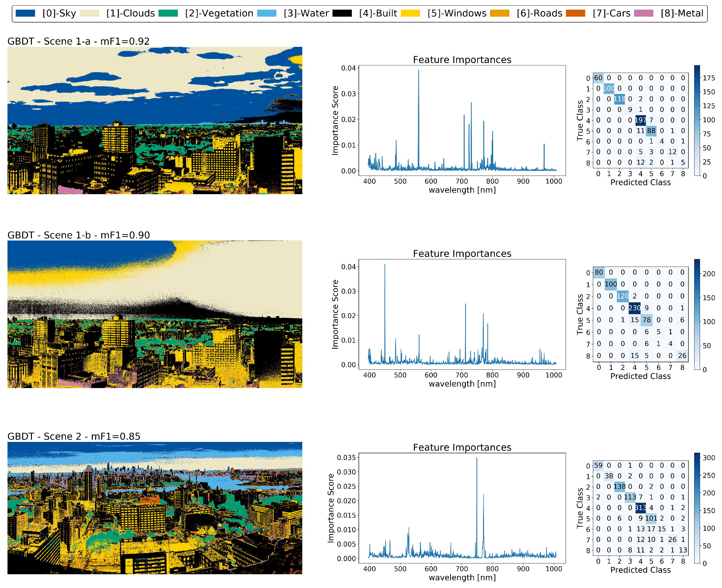The height and width of the screenshot is (588, 722).
Task: Click the Vegetation legend color swatch
Action: [x=168, y=13]
